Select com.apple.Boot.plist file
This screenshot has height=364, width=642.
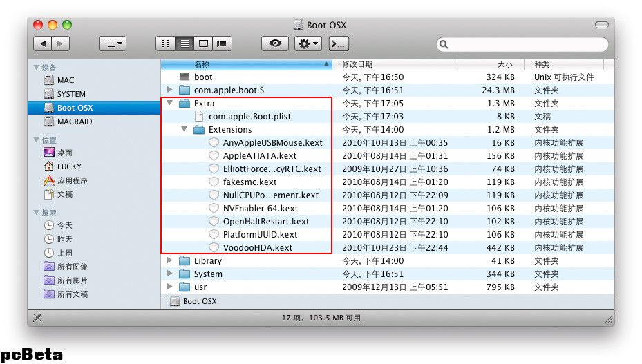387,116
